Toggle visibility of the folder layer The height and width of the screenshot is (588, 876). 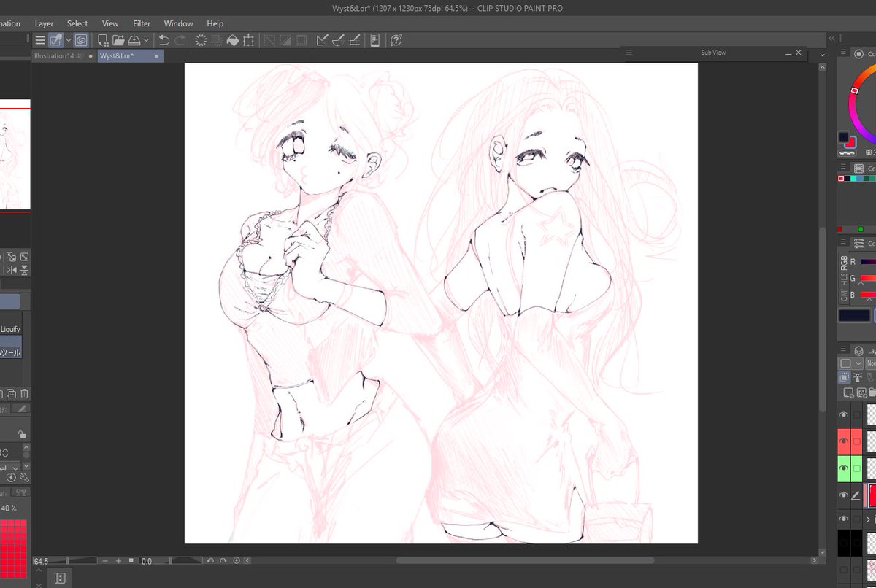point(844,519)
